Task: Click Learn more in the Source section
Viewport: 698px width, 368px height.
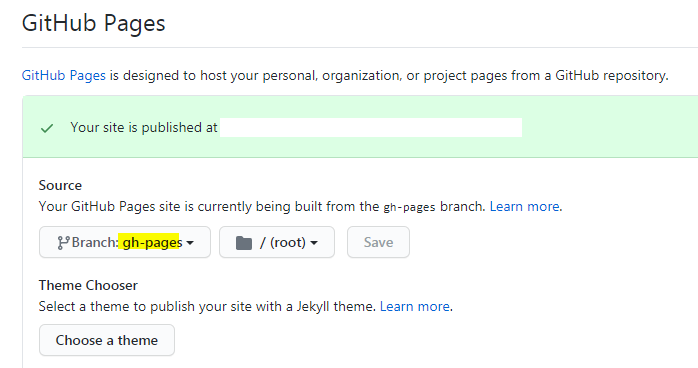Action: [524, 206]
